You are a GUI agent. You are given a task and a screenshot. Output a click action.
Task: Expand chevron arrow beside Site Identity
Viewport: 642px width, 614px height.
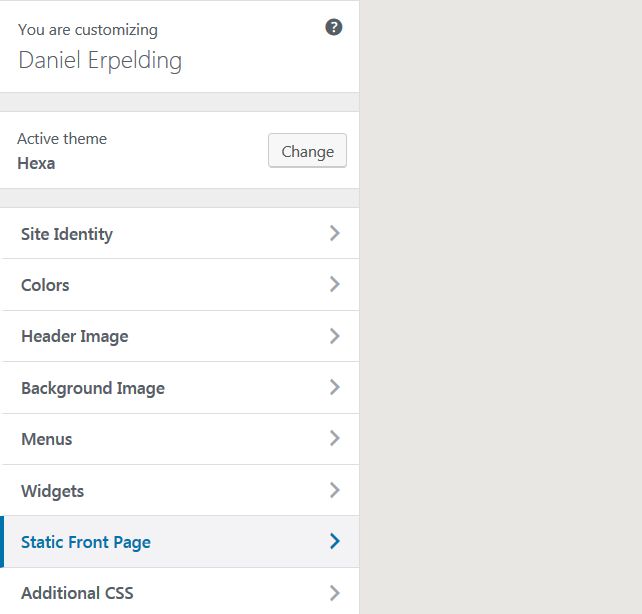[x=335, y=233]
